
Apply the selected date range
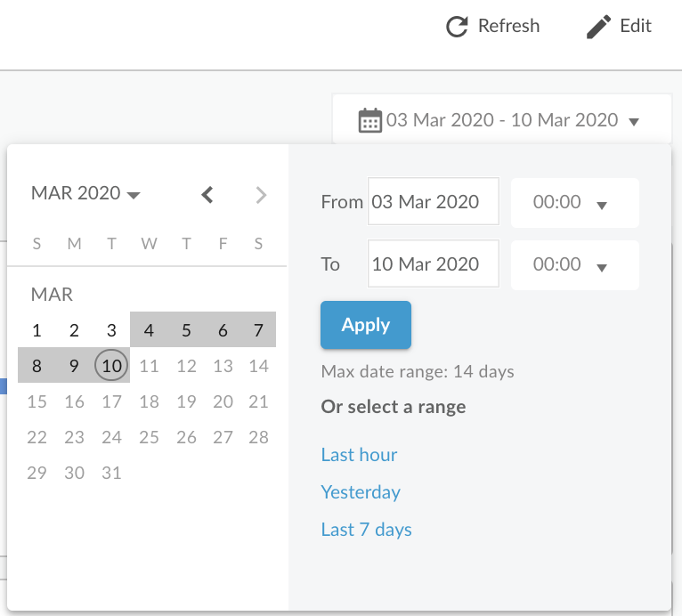(x=366, y=325)
